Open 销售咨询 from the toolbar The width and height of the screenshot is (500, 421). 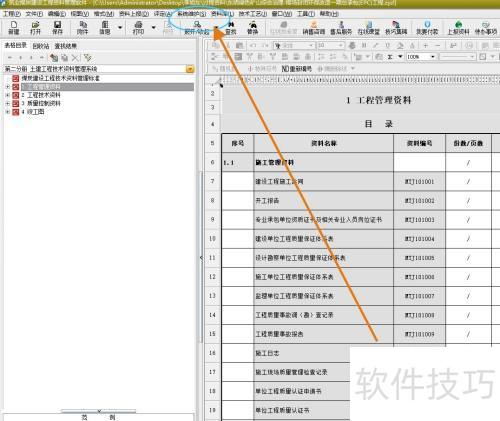tap(314, 28)
